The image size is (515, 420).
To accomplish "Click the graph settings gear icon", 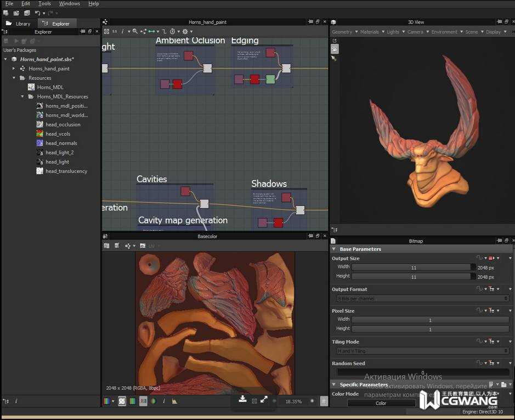I will [185, 32].
